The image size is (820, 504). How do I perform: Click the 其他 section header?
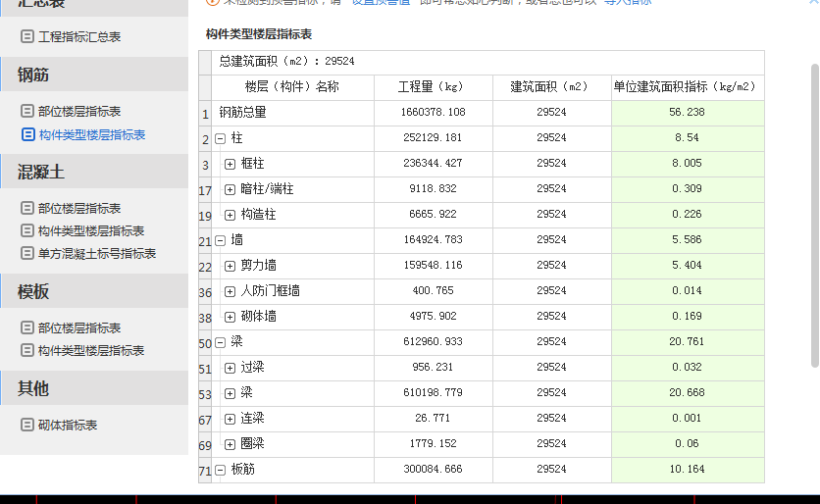(x=94, y=388)
